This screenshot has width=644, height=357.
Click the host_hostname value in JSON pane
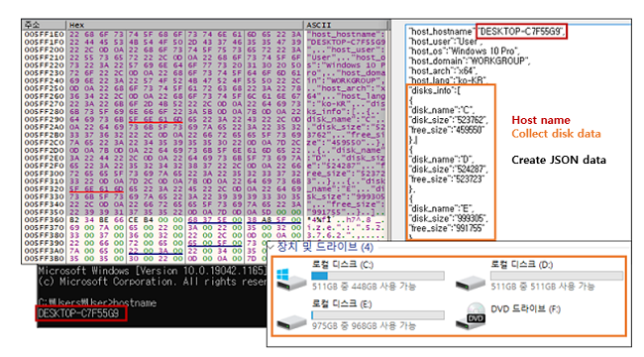521,32
